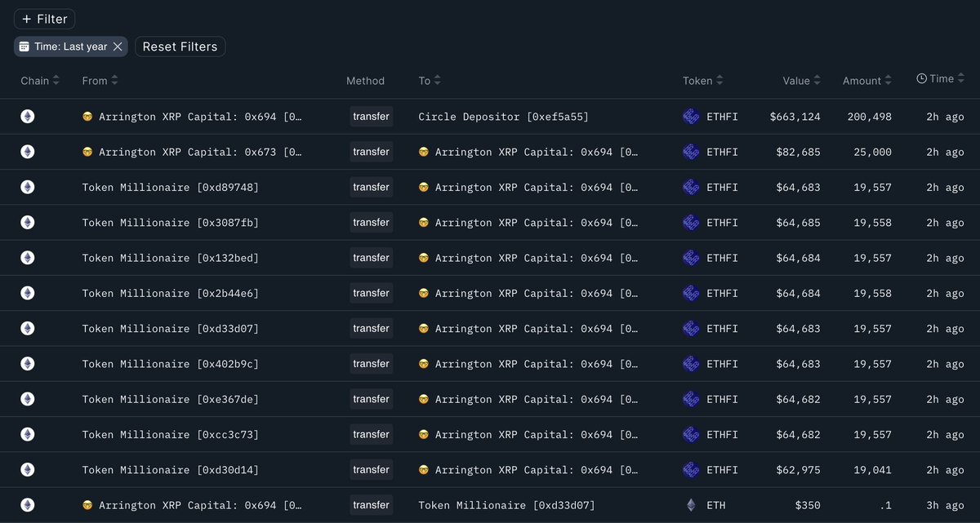Click the Method column header
Image resolution: width=980 pixels, height=523 pixels.
point(365,81)
